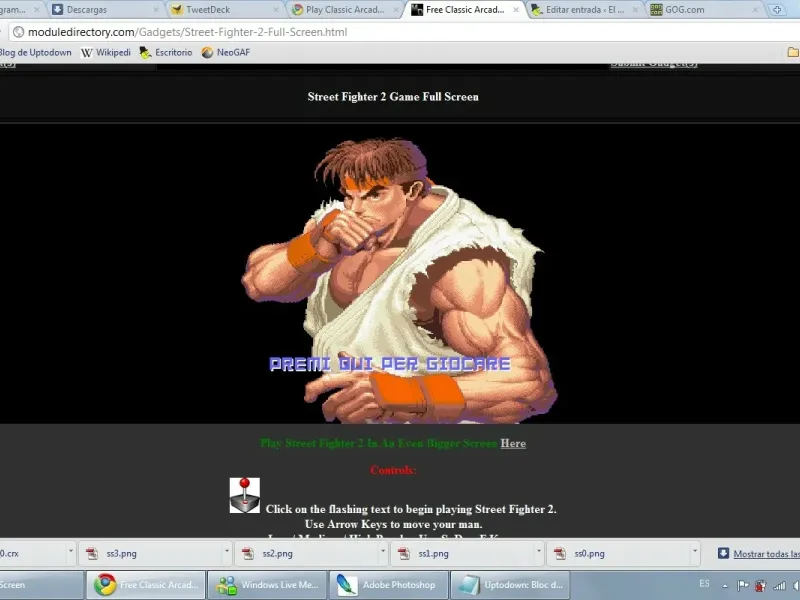Open the Wikipedi bookmark
Image resolution: width=800 pixels, height=600 pixels.
(x=106, y=53)
